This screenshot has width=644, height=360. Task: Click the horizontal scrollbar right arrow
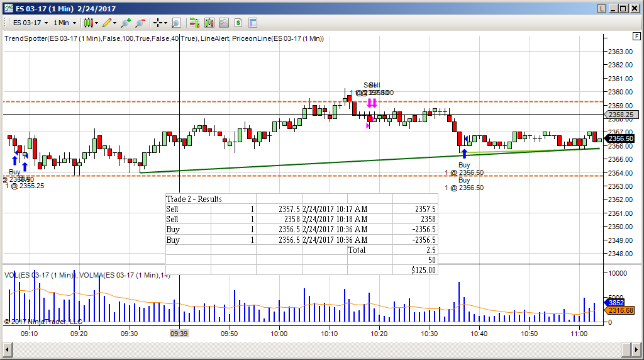point(637,350)
